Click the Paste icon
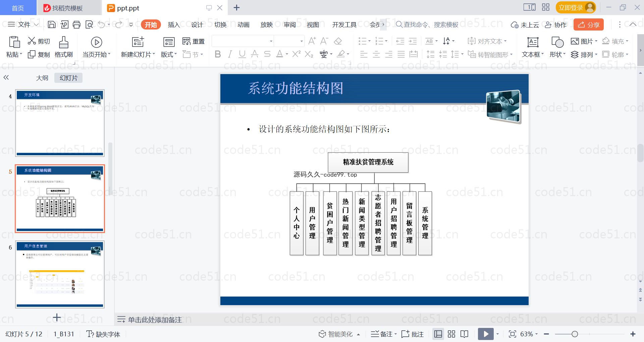Viewport: 644px width, 342px height. pos(14,42)
